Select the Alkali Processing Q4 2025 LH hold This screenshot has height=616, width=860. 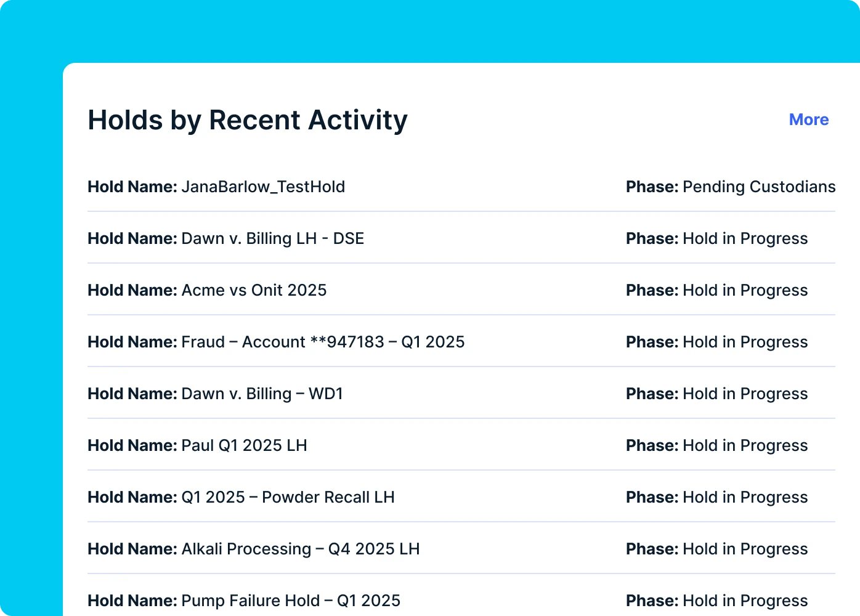(300, 549)
